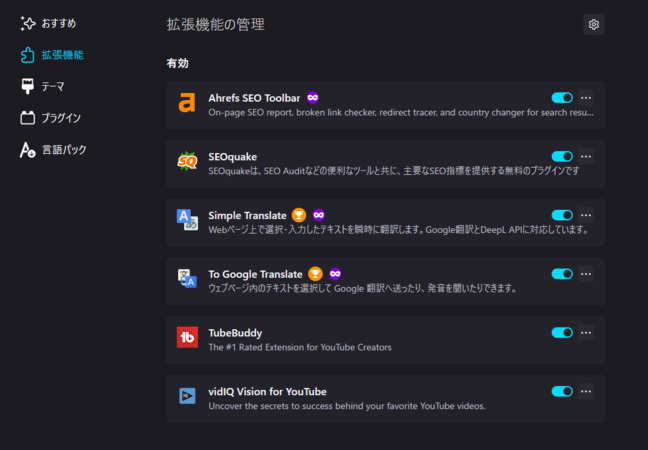Disable the Ahrefs SEO Toolbar toggle
This screenshot has height=450, width=648.
tap(562, 98)
